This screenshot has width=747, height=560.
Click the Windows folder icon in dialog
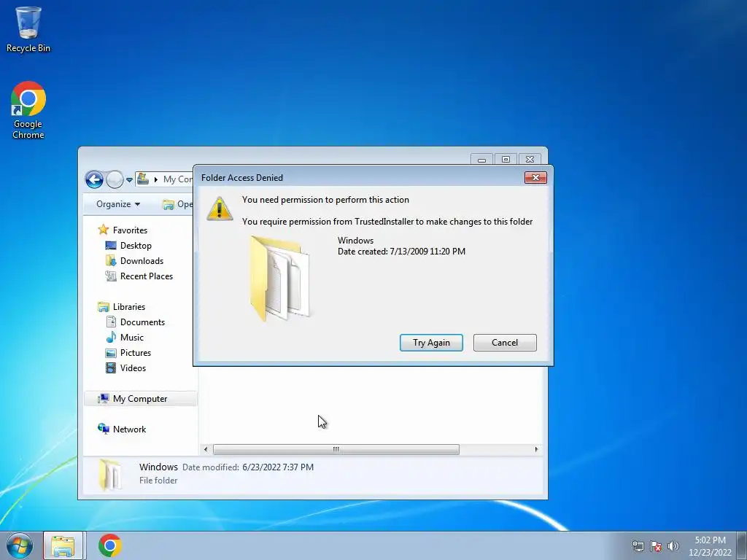(280, 279)
